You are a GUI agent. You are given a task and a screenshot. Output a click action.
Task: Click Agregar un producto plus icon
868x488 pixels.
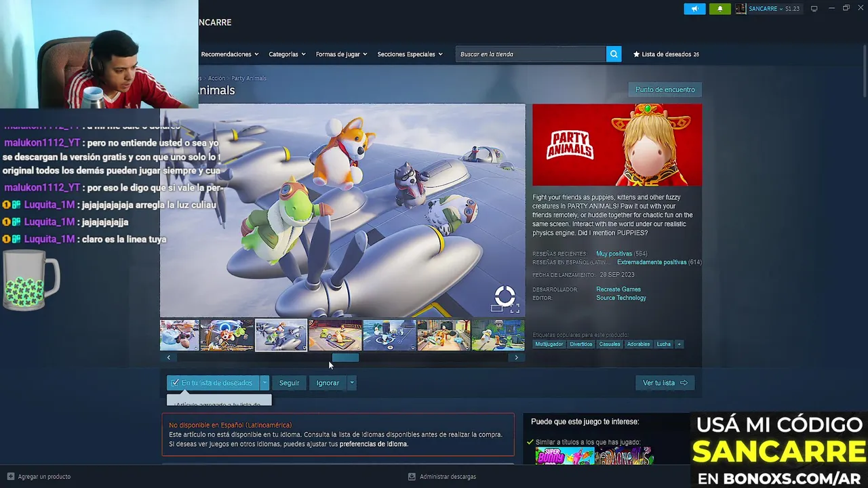(10, 476)
